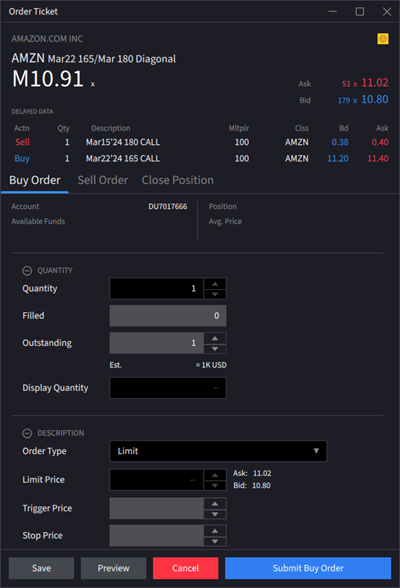
Task: Click the Limit Price input field
Action: (x=157, y=480)
